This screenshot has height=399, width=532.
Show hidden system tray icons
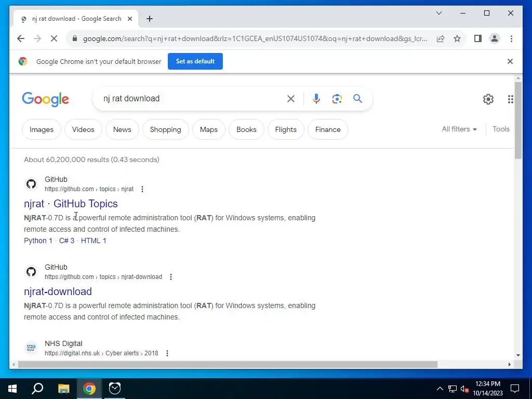pos(440,389)
